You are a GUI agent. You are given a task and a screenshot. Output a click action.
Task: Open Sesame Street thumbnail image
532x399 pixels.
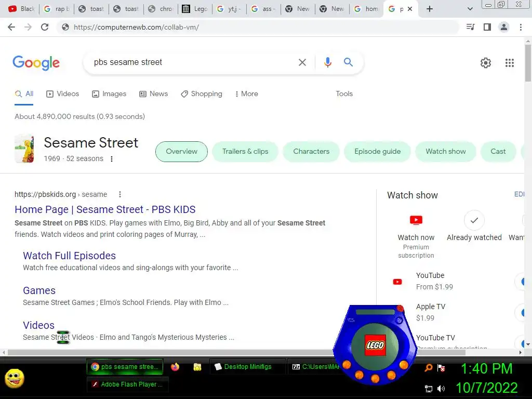point(24,149)
